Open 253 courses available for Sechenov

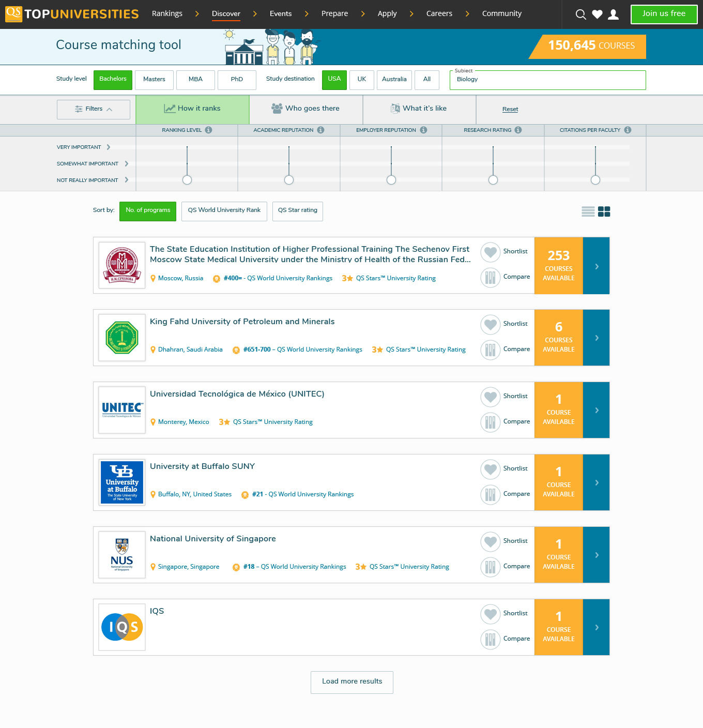click(559, 266)
